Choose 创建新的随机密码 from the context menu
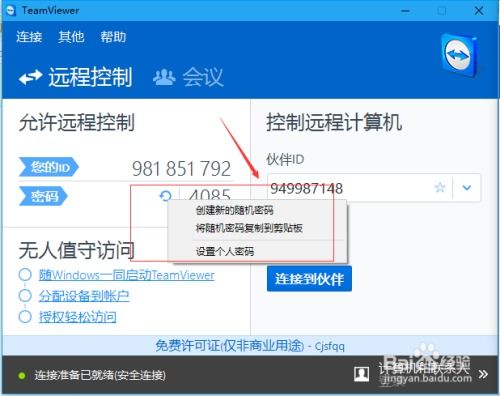Image resolution: width=500 pixels, height=396 pixels. [235, 210]
